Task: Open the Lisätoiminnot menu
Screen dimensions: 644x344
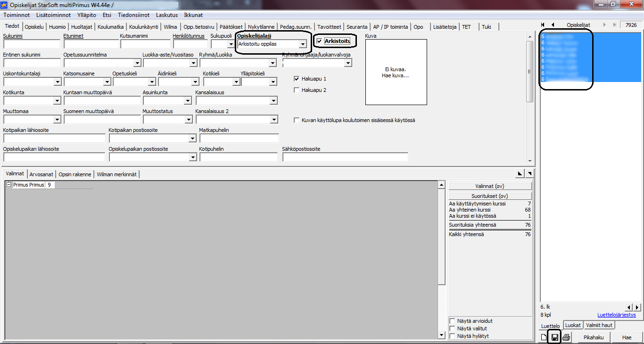Action: click(x=53, y=15)
